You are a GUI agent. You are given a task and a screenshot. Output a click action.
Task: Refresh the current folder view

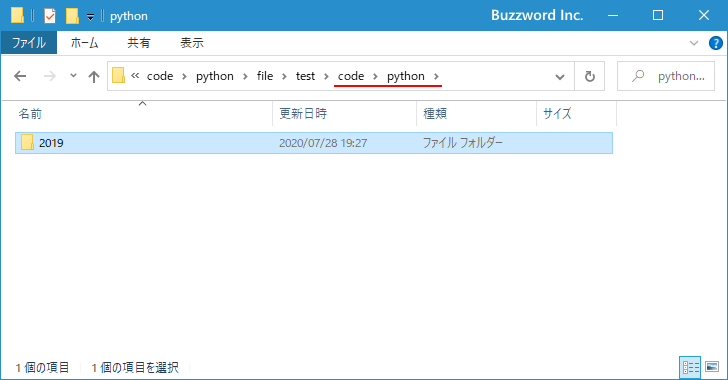point(590,76)
